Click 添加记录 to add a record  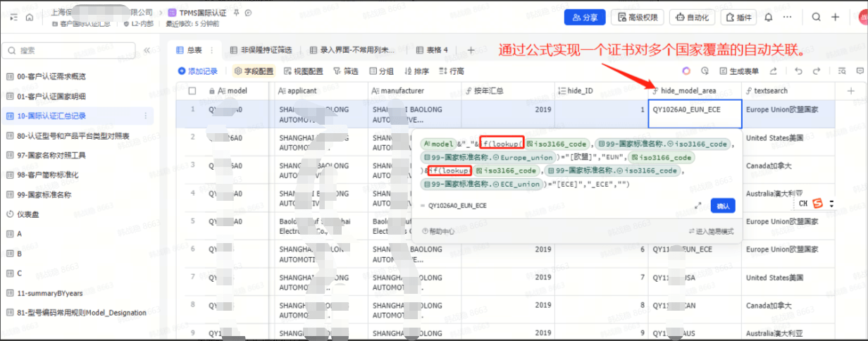(198, 71)
